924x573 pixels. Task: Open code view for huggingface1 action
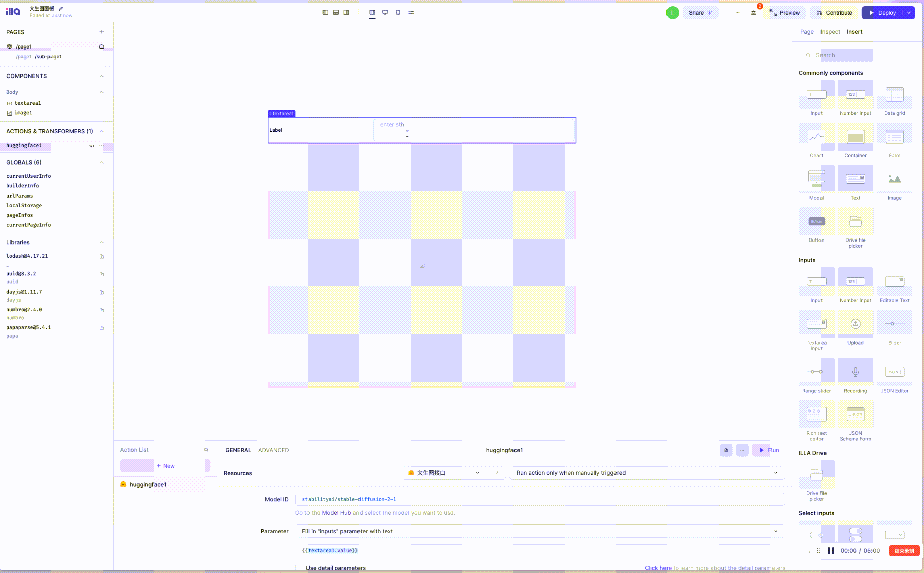pyautogui.click(x=91, y=146)
